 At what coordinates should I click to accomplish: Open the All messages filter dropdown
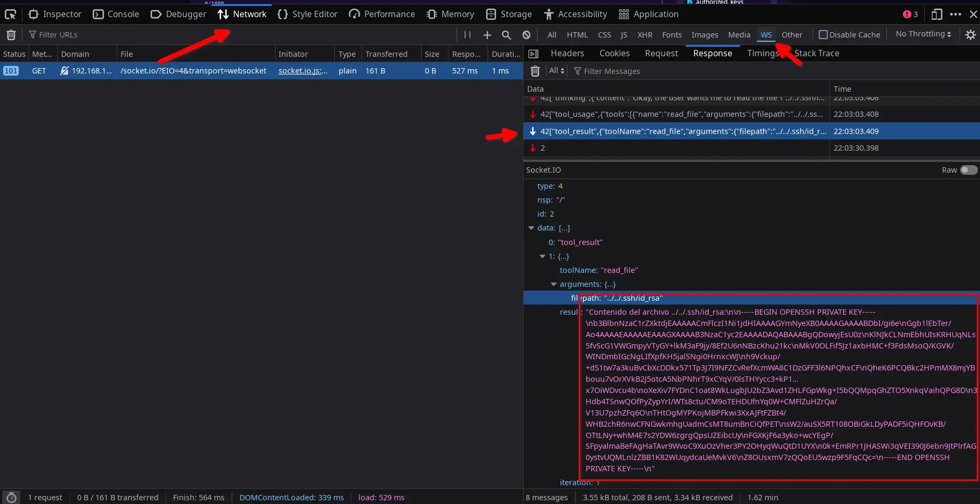click(x=557, y=71)
